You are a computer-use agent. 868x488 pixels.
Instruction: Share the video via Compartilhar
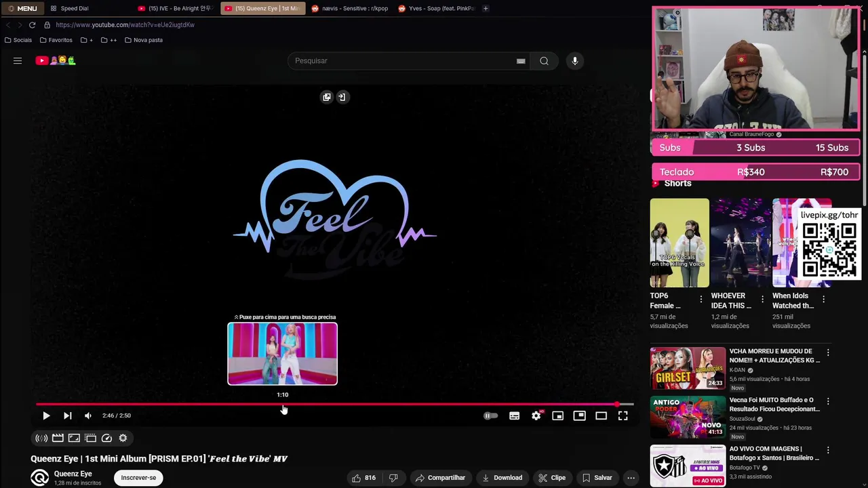pos(440,478)
